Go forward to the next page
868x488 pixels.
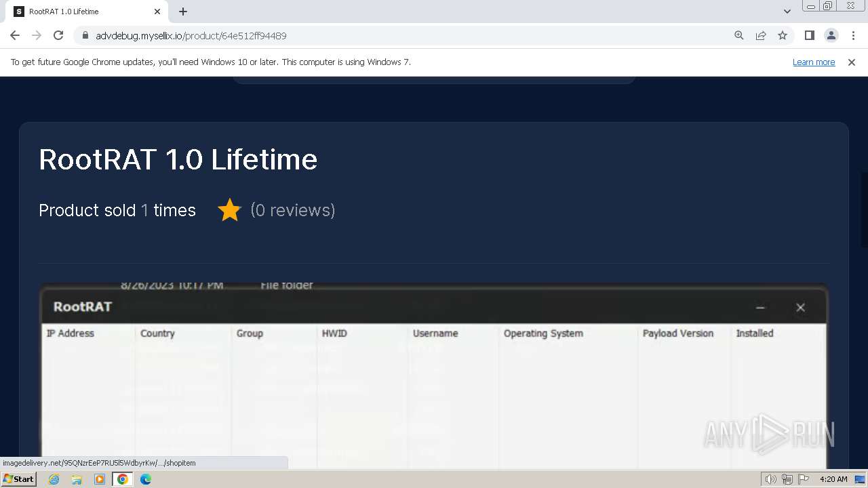point(37,35)
